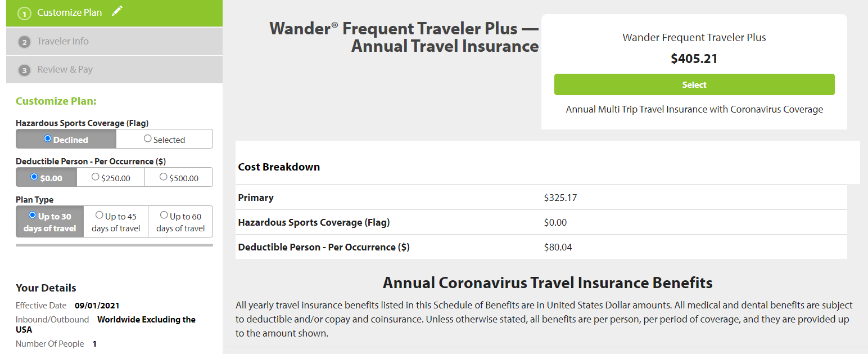The height and width of the screenshot is (354, 868).
Task: Pick Up to 60 days of travel
Action: [x=180, y=222]
